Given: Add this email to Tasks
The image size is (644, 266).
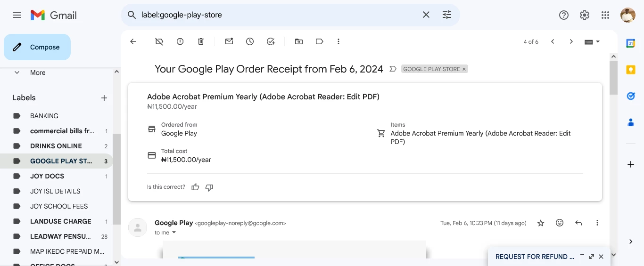Looking at the screenshot, I should point(271,41).
